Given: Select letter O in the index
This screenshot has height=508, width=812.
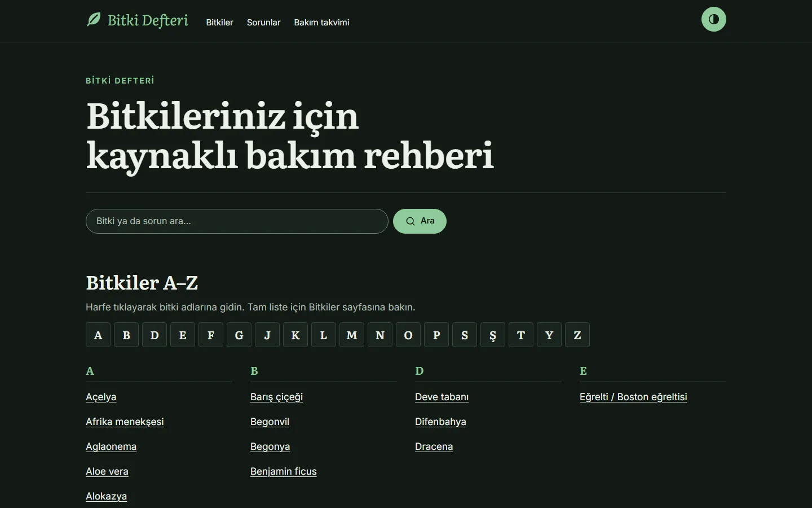Looking at the screenshot, I should (x=408, y=335).
